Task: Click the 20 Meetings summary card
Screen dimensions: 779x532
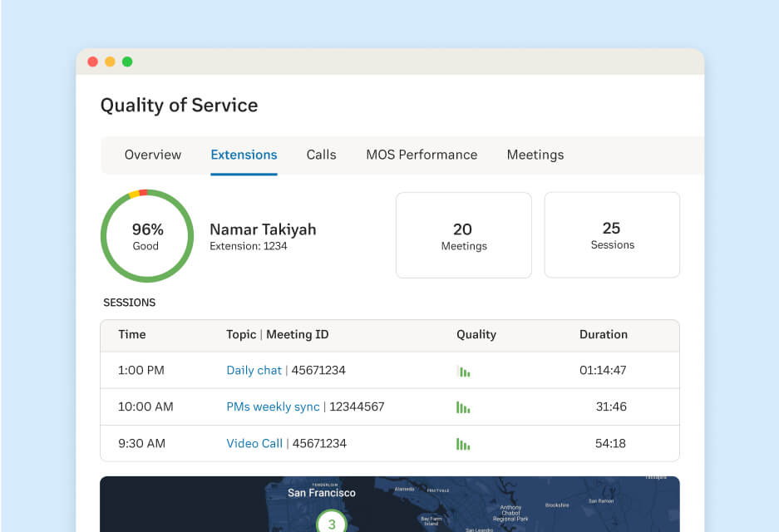Action: click(463, 235)
